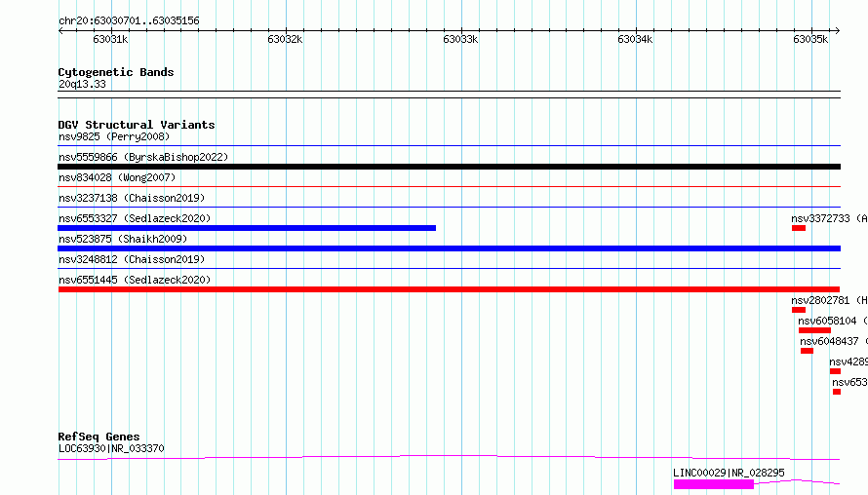Viewport: 868px width, 495px height.
Task: Click the left arrow of the ruler
Action: [x=60, y=30]
